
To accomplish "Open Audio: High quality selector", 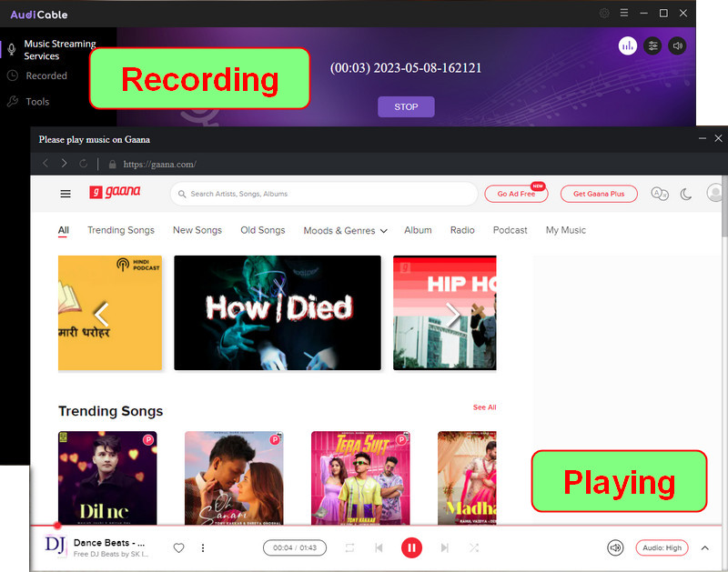I will tap(662, 547).
